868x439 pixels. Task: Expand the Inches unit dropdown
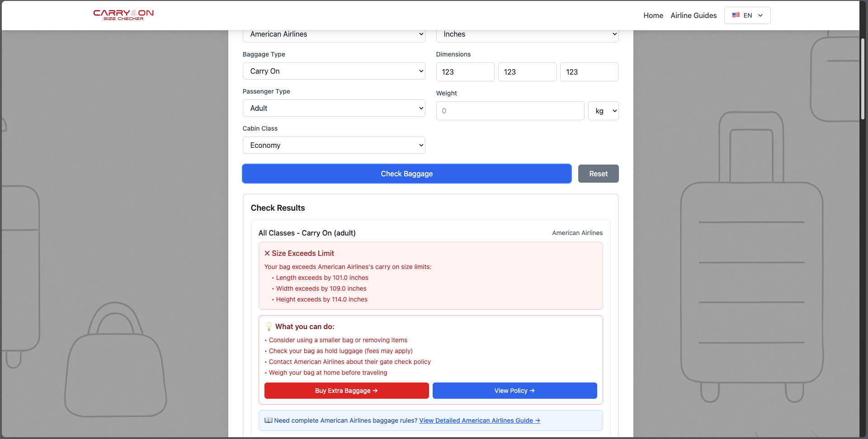pos(527,34)
